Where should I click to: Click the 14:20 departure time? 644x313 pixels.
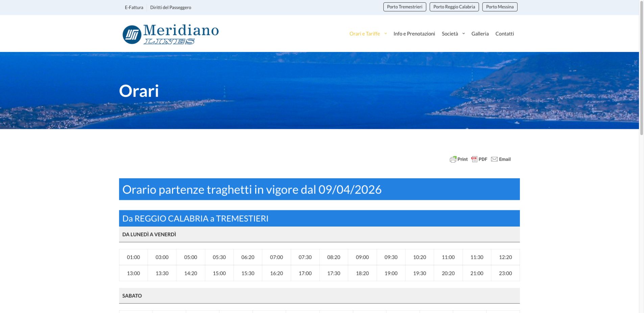191,273
